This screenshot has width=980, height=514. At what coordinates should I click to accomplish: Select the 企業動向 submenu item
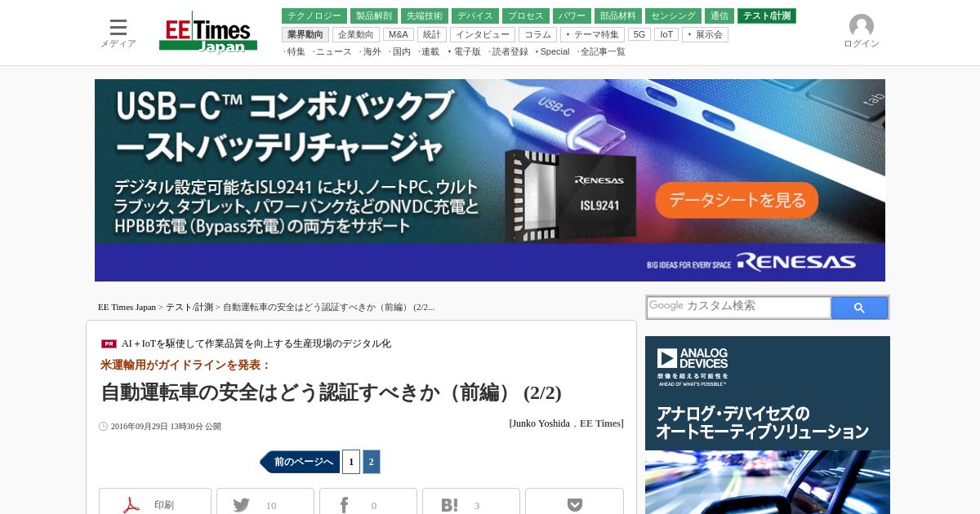click(356, 34)
